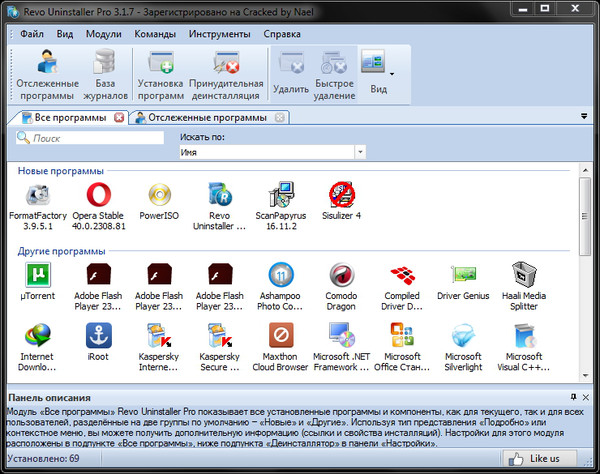Viewport: 600px width, 474px height.
Task: Select Microsoft Silverlight program icon
Action: pyautogui.click(x=464, y=335)
